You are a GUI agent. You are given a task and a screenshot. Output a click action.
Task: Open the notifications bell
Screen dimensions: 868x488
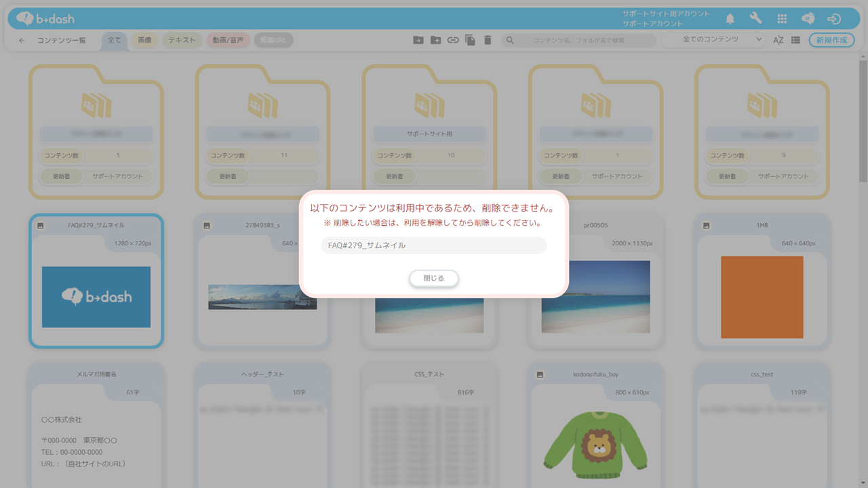730,18
